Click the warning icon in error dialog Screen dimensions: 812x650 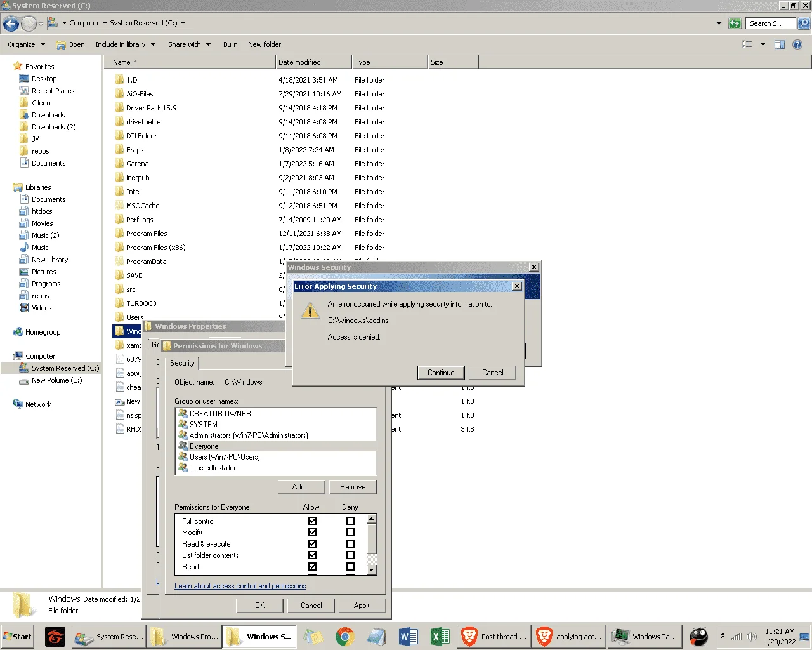(310, 310)
